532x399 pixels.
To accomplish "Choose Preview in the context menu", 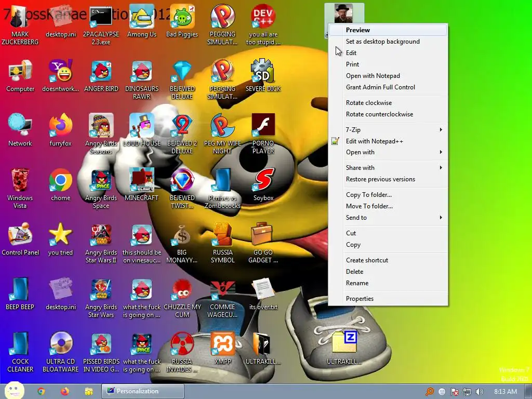I will [x=389, y=30].
